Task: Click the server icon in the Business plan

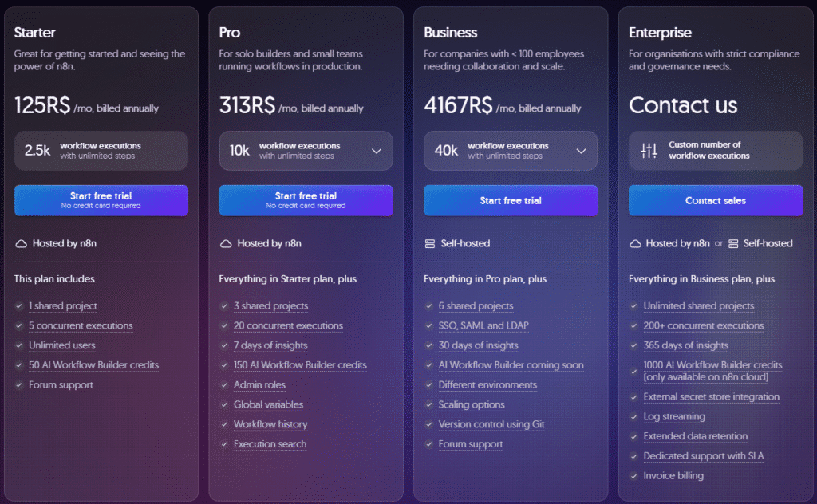Action: click(x=430, y=243)
